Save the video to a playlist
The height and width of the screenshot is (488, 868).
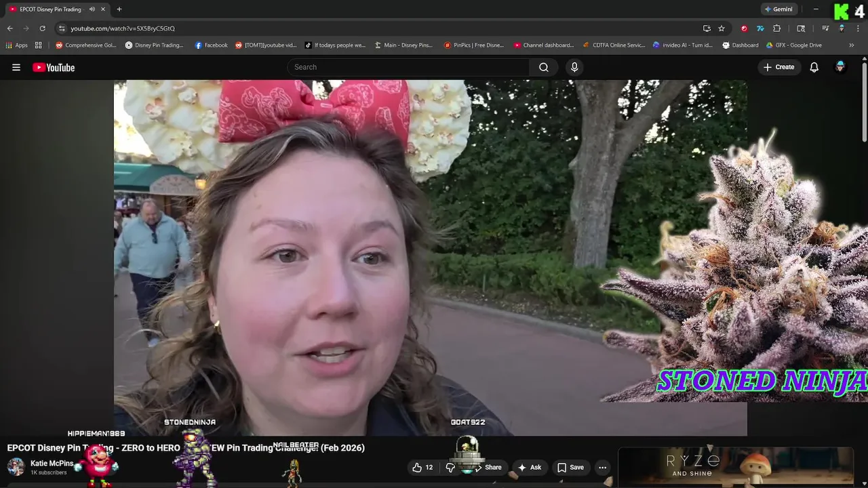point(570,467)
